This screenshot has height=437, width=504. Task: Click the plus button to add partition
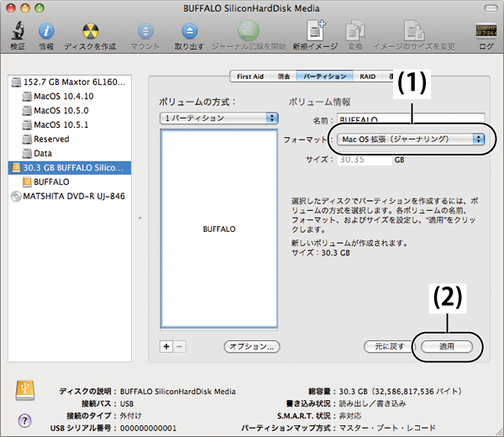[x=166, y=346]
